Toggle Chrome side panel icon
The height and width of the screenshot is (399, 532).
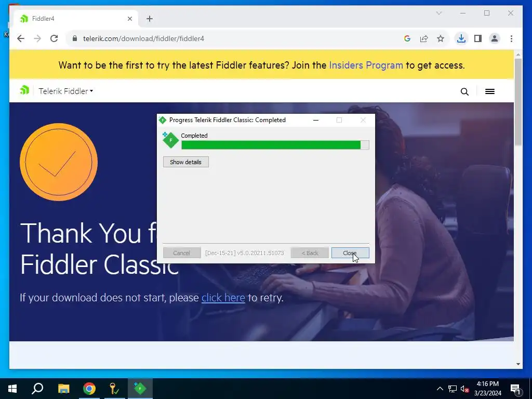[x=478, y=38]
